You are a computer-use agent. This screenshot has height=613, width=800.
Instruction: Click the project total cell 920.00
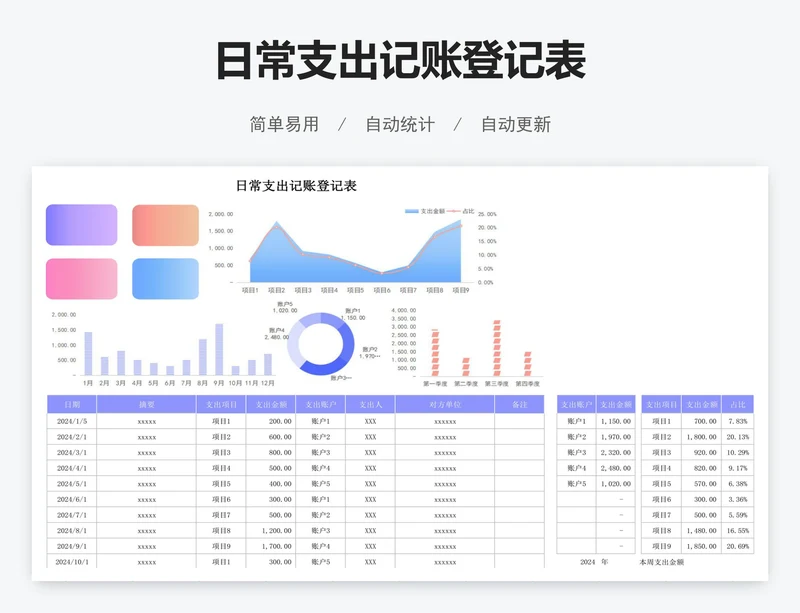point(702,452)
